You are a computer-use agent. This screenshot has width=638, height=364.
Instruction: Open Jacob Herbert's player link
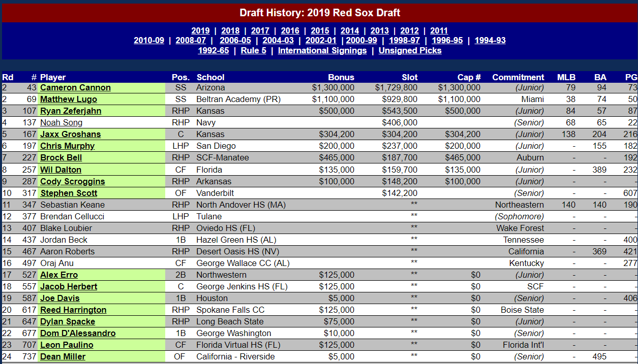point(69,287)
